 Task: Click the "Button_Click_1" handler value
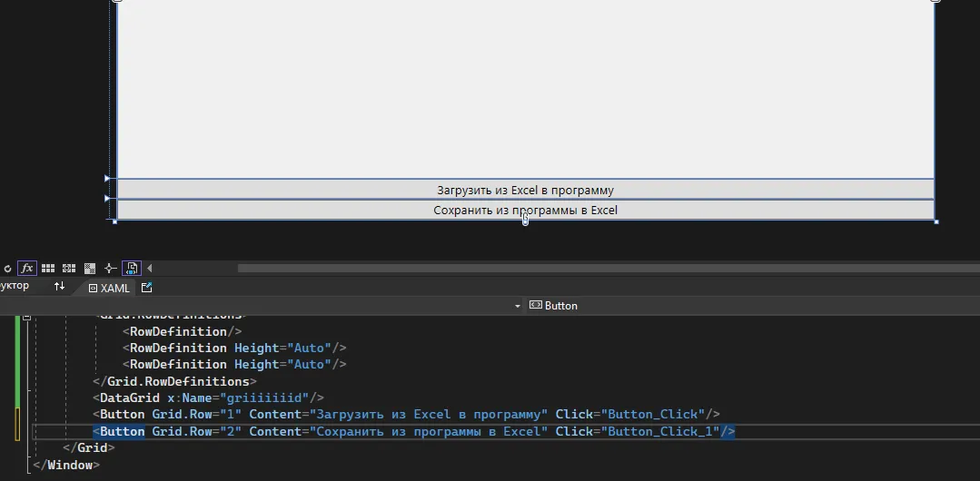click(x=660, y=431)
